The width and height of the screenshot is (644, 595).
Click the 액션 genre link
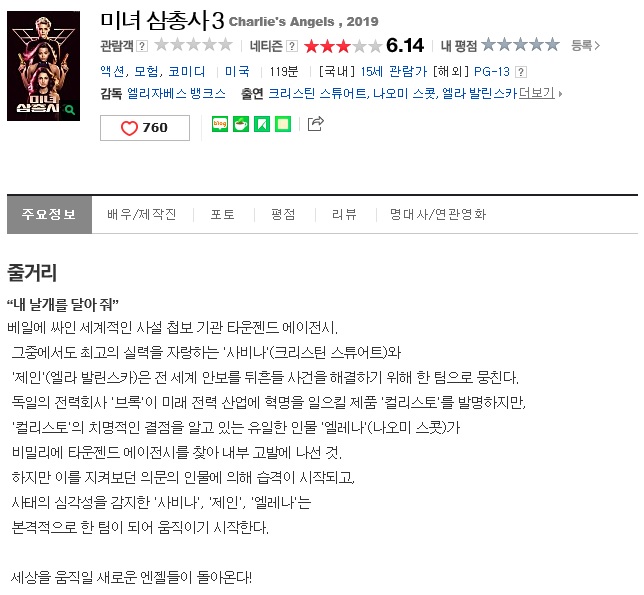click(x=112, y=71)
